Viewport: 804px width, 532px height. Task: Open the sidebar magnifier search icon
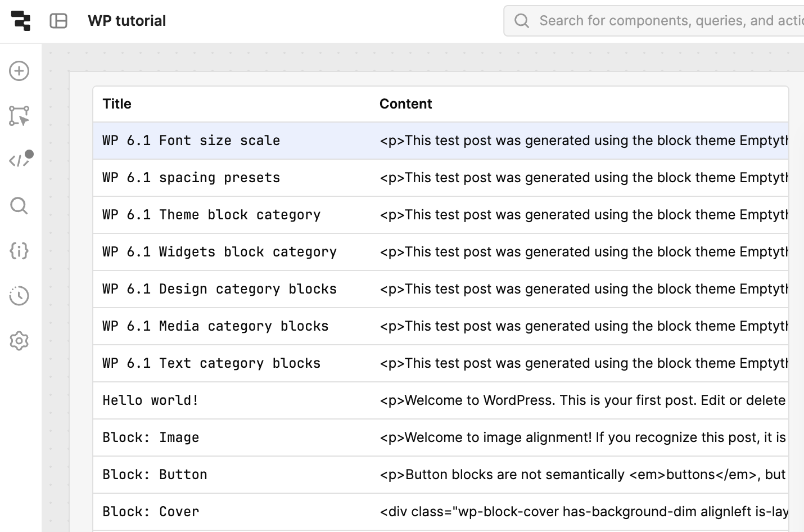coord(19,206)
